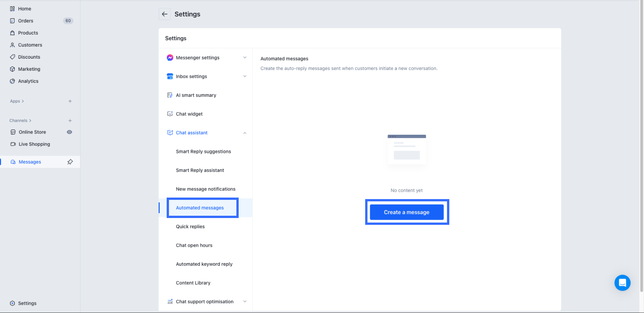Toggle Online Store eye visibility icon
Viewport: 644px width, 313px height.
coord(69,132)
